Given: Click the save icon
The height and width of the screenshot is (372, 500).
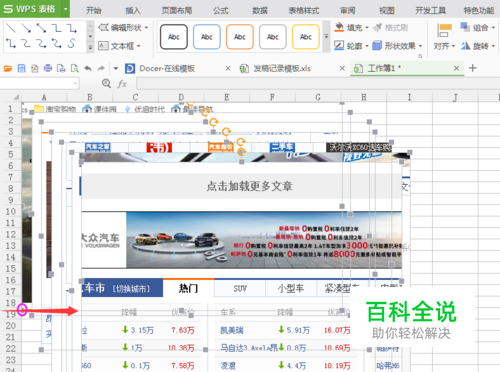Looking at the screenshot, I should (x=21, y=69).
